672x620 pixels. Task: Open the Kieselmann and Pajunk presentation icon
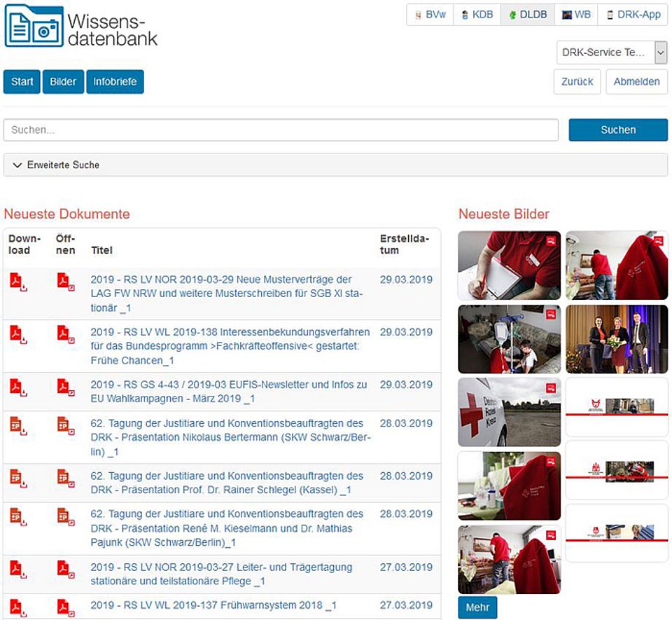point(66,516)
